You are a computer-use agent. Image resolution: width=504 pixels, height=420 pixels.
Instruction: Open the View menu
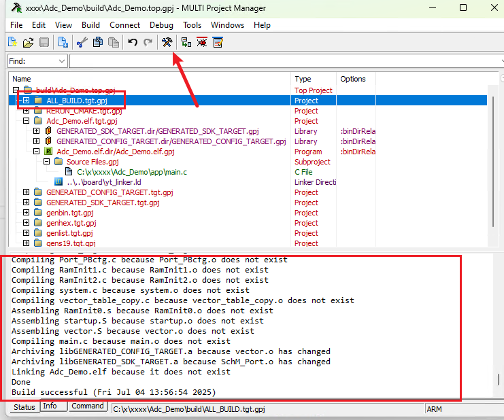(x=63, y=25)
